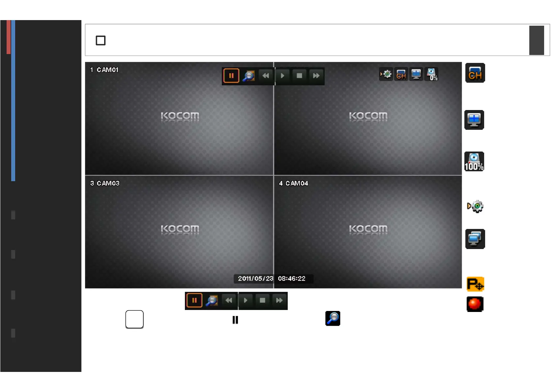Viewport: 555px width, 392px height.
Task: Open the large gear setup icon right of the video
Action: point(475,206)
